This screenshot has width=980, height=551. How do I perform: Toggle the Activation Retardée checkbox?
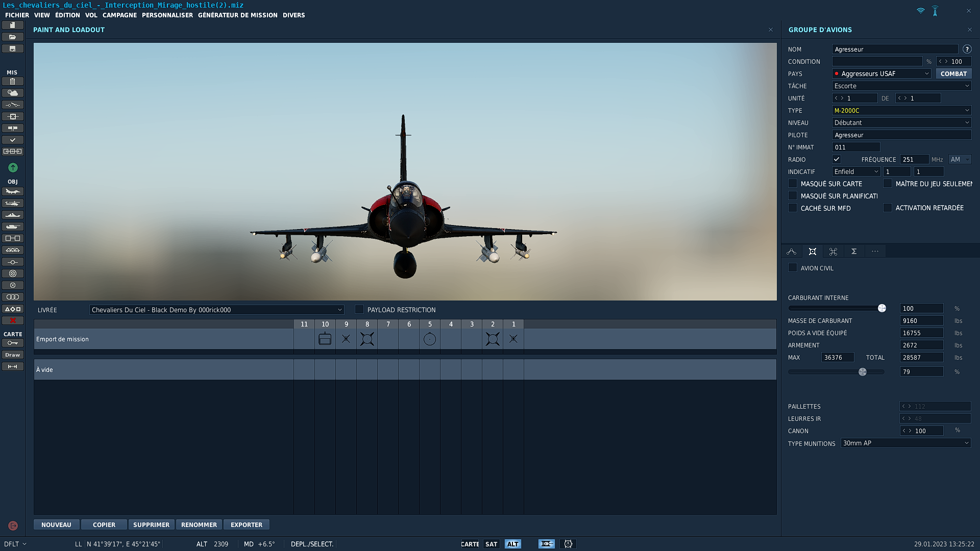coord(888,208)
